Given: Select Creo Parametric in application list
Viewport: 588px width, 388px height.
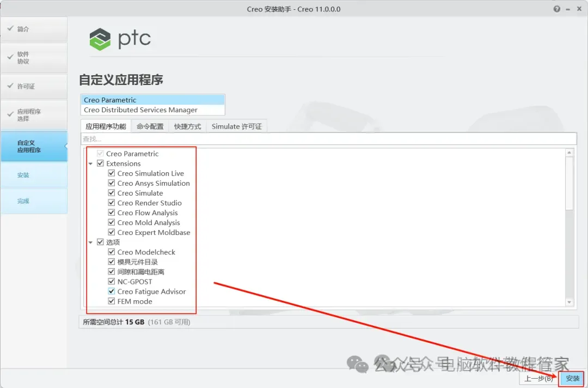Looking at the screenshot, I should point(152,100).
